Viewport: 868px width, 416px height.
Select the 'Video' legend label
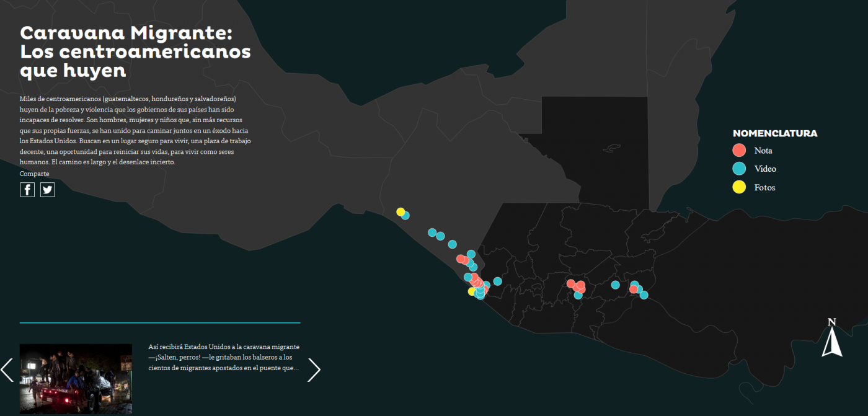click(765, 169)
